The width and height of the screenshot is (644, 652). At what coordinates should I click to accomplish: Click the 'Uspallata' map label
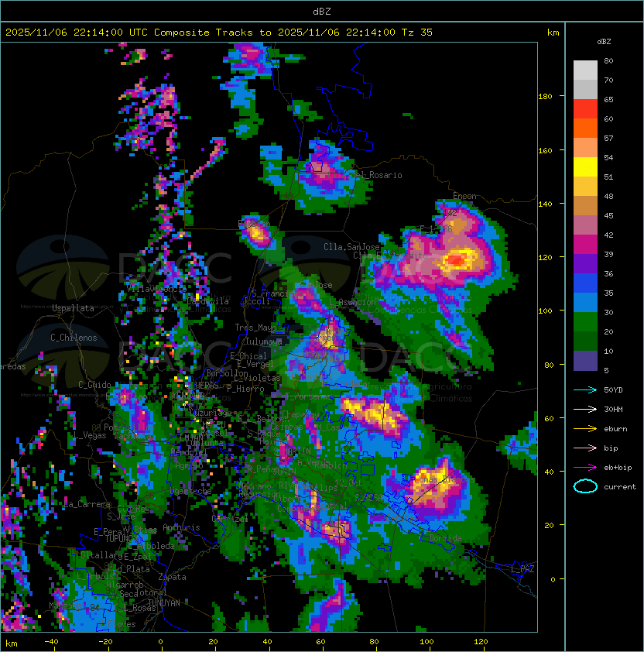pos(73,308)
